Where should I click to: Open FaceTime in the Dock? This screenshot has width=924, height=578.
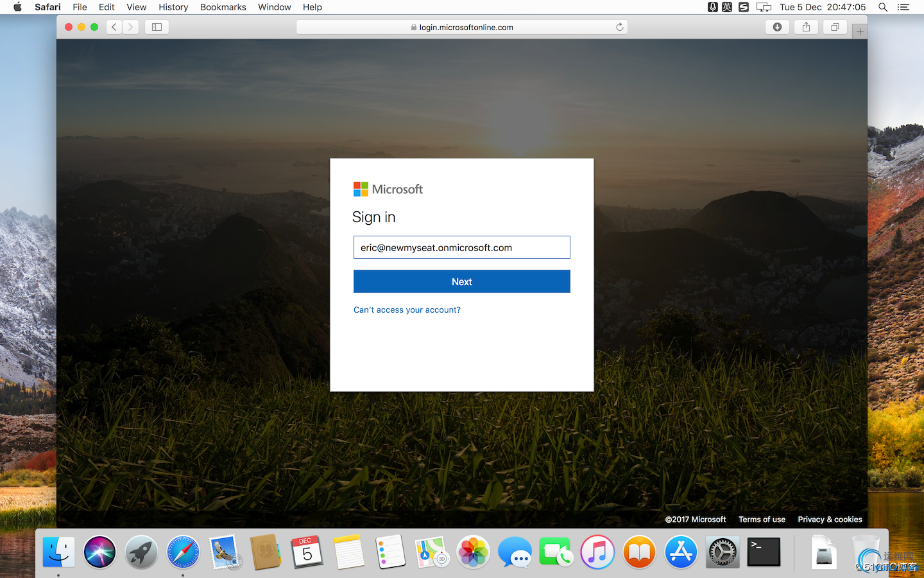click(x=556, y=552)
